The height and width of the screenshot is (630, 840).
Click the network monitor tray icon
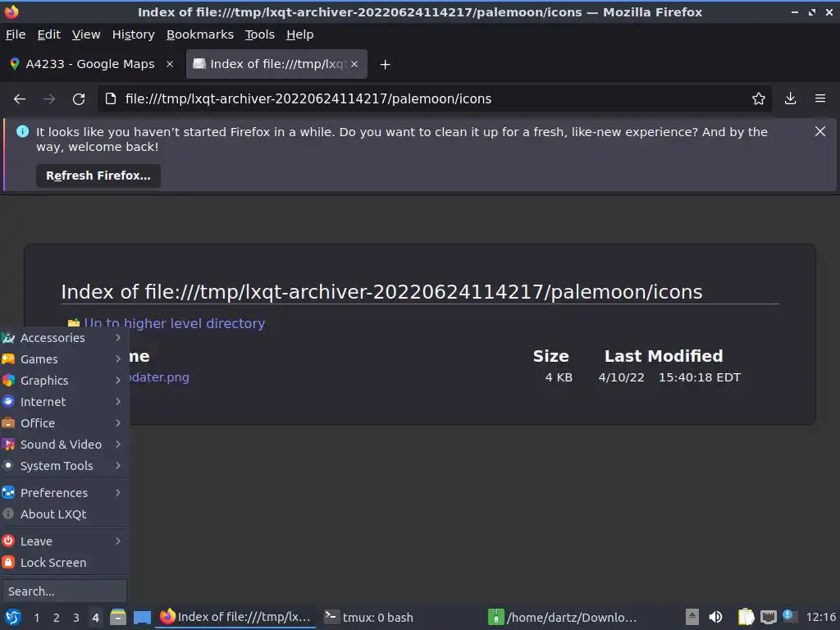pyautogui.click(x=768, y=617)
